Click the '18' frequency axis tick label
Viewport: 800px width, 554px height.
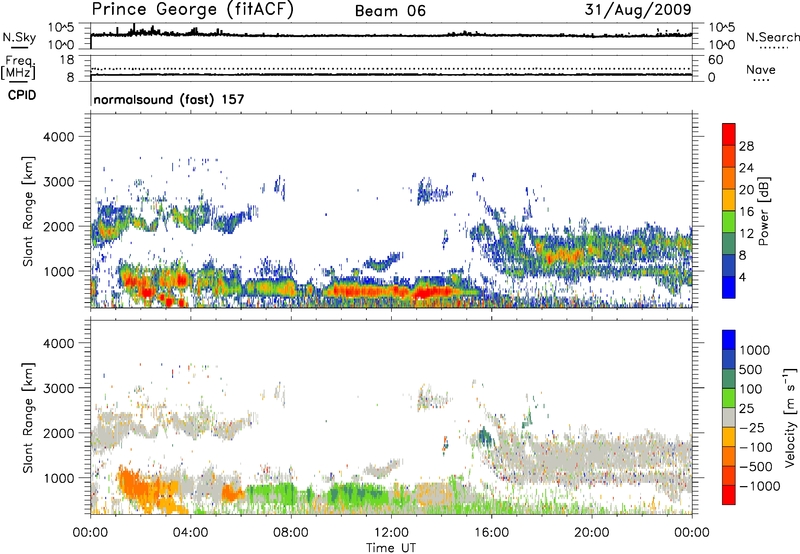tap(67, 60)
